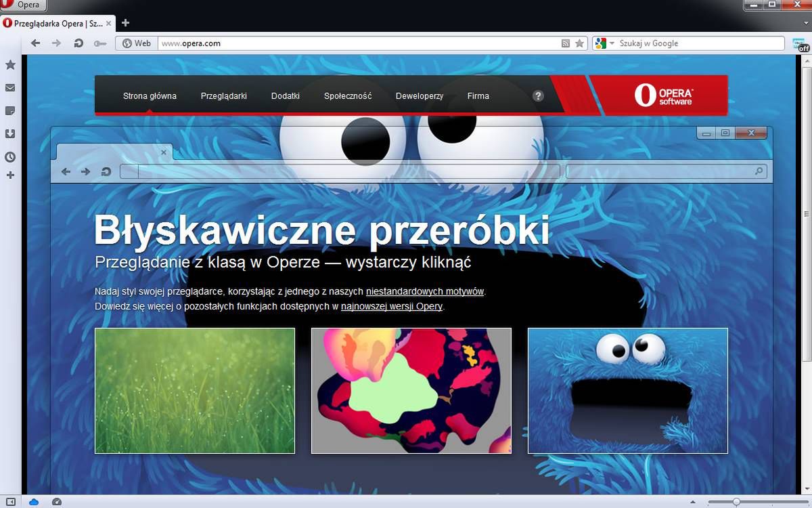Open the Mail panel in sidebar

click(10, 88)
